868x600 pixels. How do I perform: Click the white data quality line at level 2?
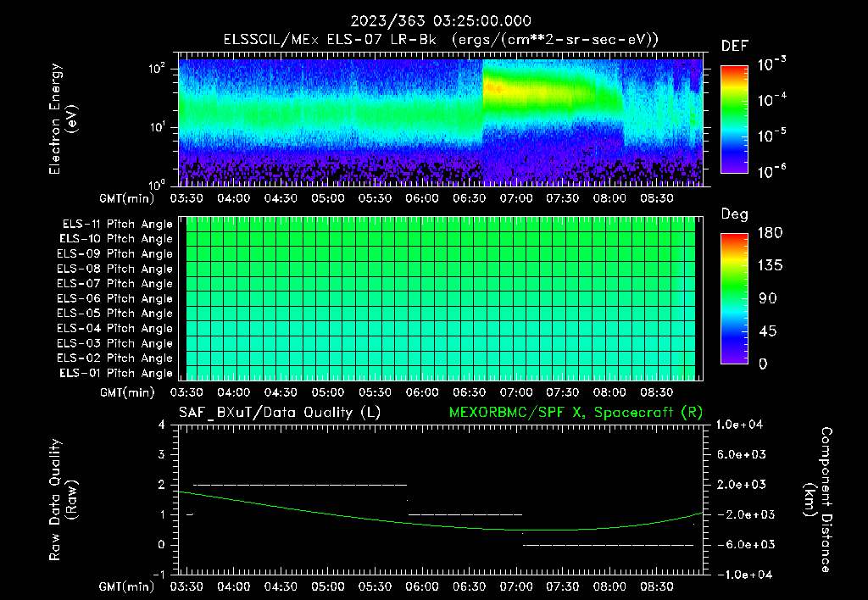[x=300, y=485]
